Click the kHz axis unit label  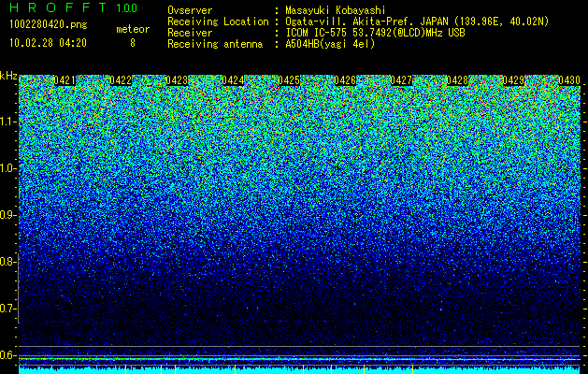8,77
